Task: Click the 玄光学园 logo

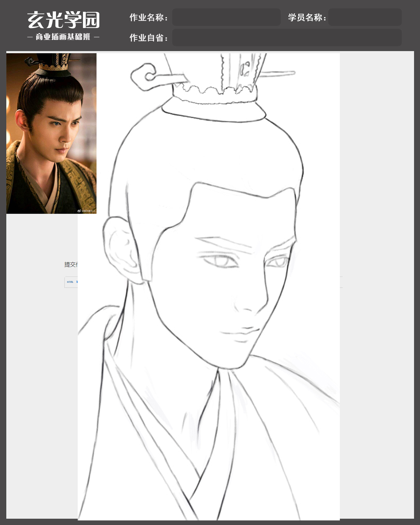Action: (x=63, y=20)
